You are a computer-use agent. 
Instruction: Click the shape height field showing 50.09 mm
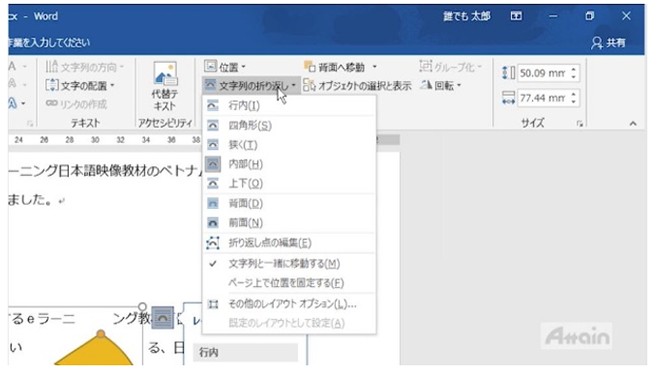point(543,73)
